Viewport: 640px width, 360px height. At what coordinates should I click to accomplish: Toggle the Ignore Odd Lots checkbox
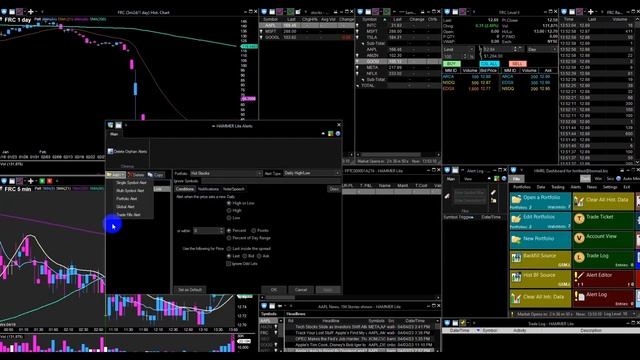(229, 264)
